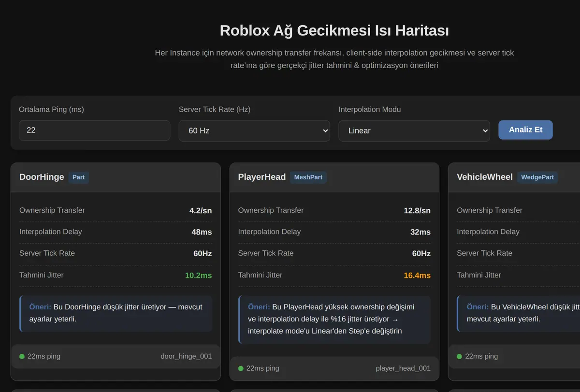Click the PlayerHead Öneri recommendation box
The height and width of the screenshot is (392, 580).
point(334,319)
